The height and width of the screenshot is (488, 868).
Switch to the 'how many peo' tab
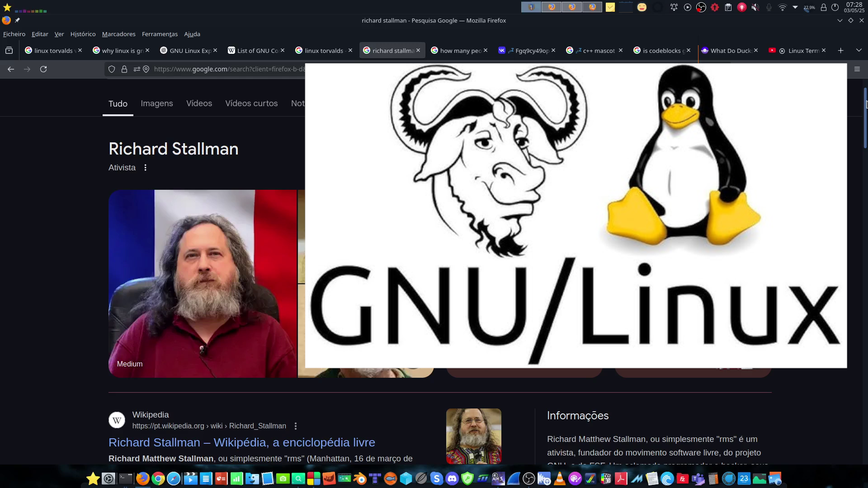pyautogui.click(x=459, y=51)
